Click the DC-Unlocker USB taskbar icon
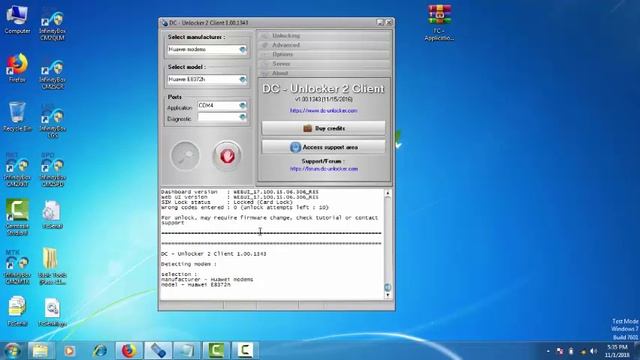 [x=158, y=351]
